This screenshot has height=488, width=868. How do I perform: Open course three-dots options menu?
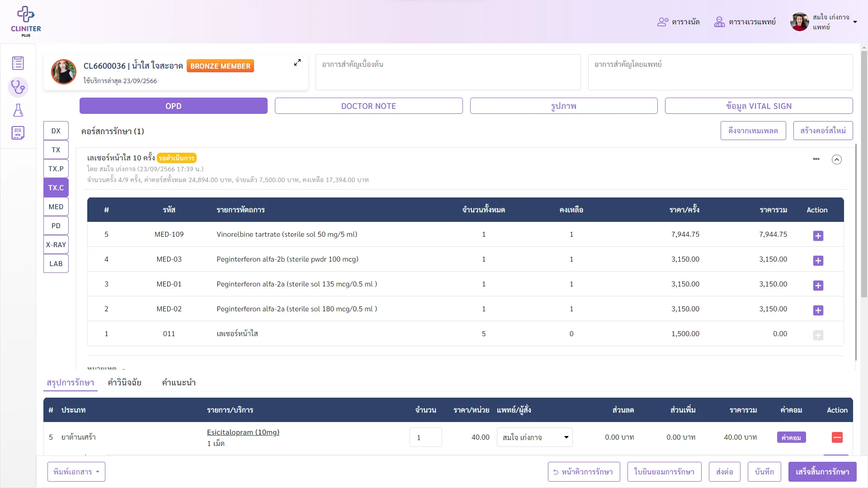pos(816,159)
